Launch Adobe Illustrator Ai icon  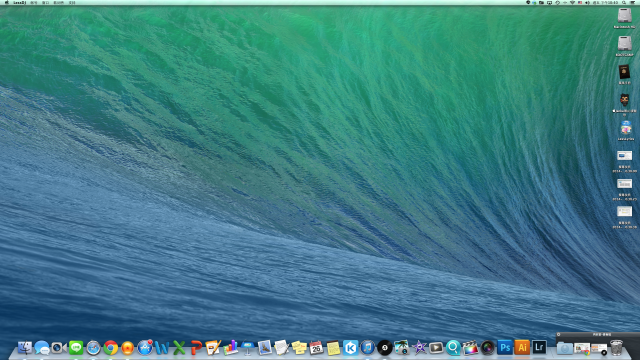522,347
